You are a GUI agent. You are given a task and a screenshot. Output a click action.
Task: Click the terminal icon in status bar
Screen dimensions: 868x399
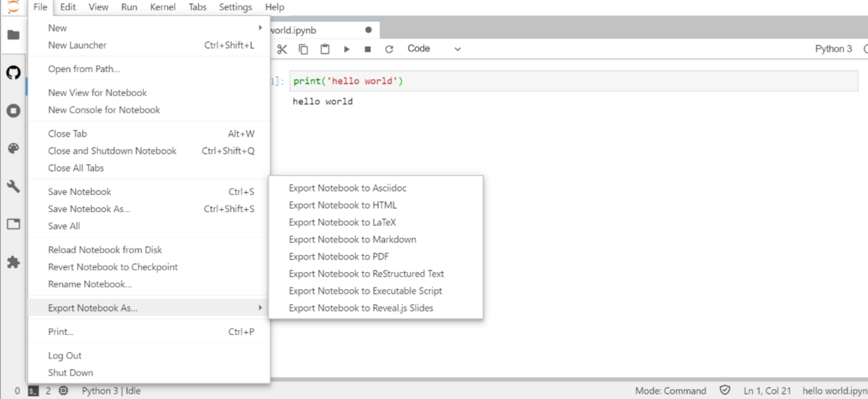tap(33, 391)
